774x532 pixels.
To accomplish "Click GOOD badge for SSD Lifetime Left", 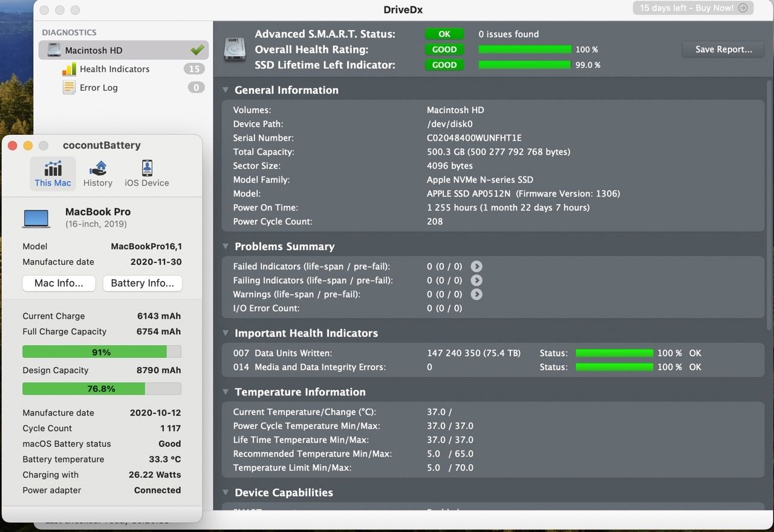I will (444, 65).
